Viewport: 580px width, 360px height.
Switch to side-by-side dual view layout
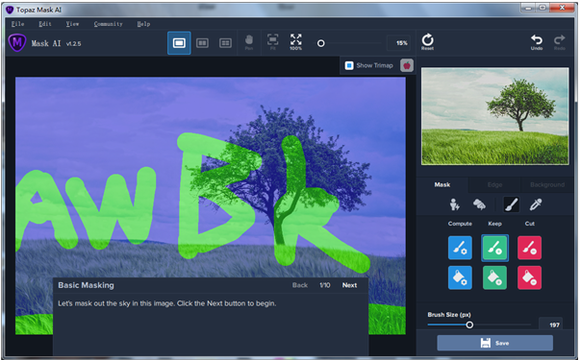click(202, 43)
